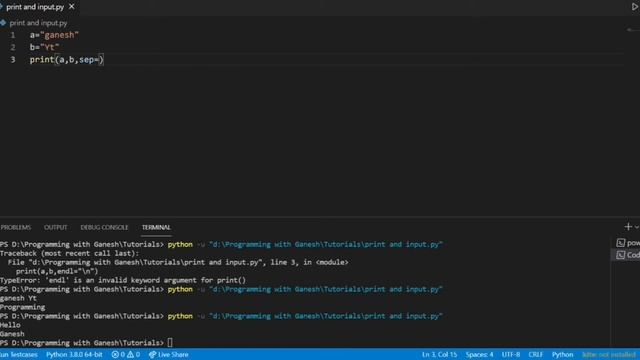
Task: Click line number 3 in the gutter
Action: (13, 60)
